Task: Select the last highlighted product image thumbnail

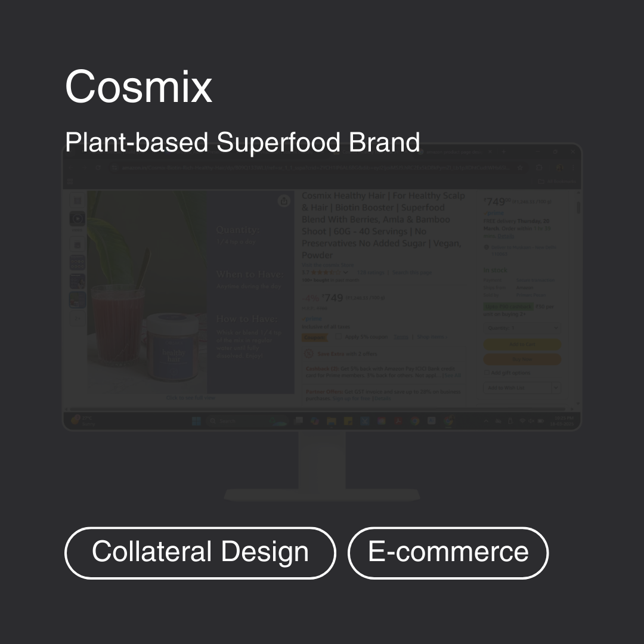Action: [77, 300]
